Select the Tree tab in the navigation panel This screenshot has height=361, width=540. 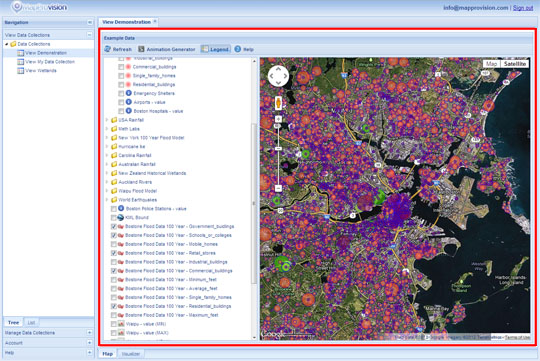(13, 323)
